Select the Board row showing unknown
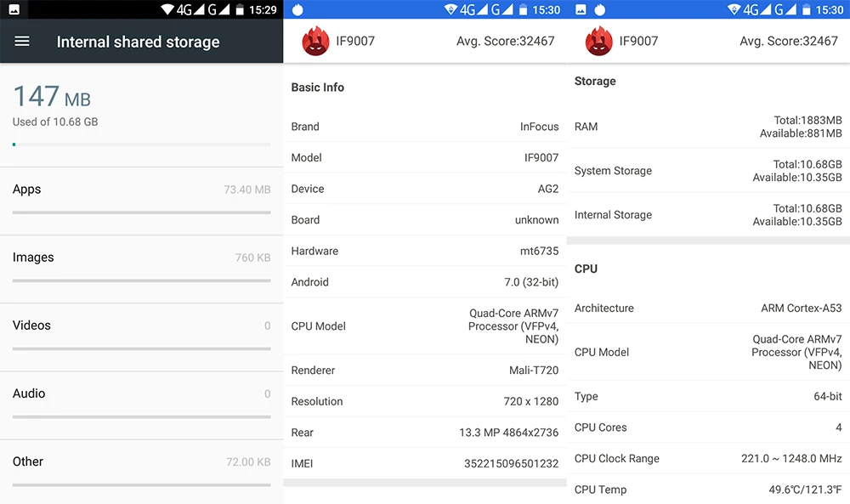 point(425,220)
